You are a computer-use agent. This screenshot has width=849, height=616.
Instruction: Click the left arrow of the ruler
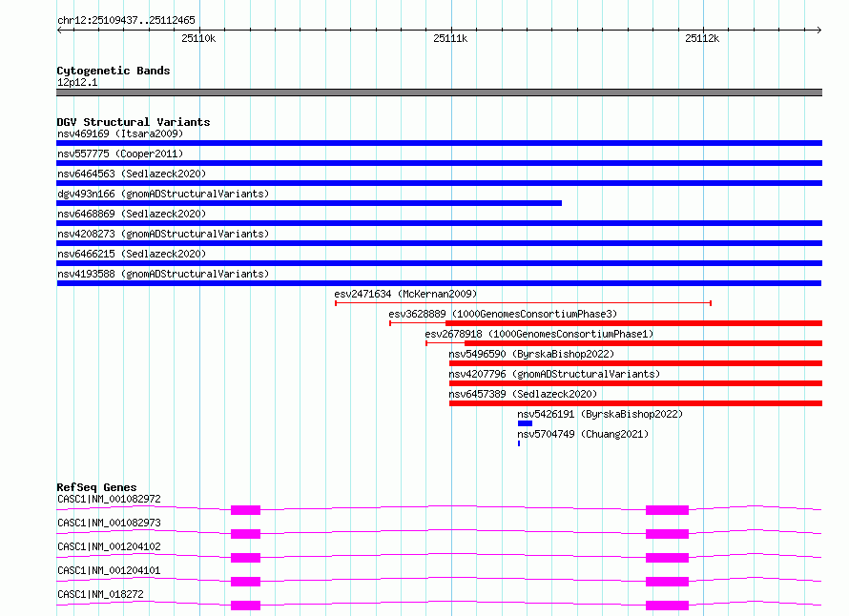(x=59, y=30)
